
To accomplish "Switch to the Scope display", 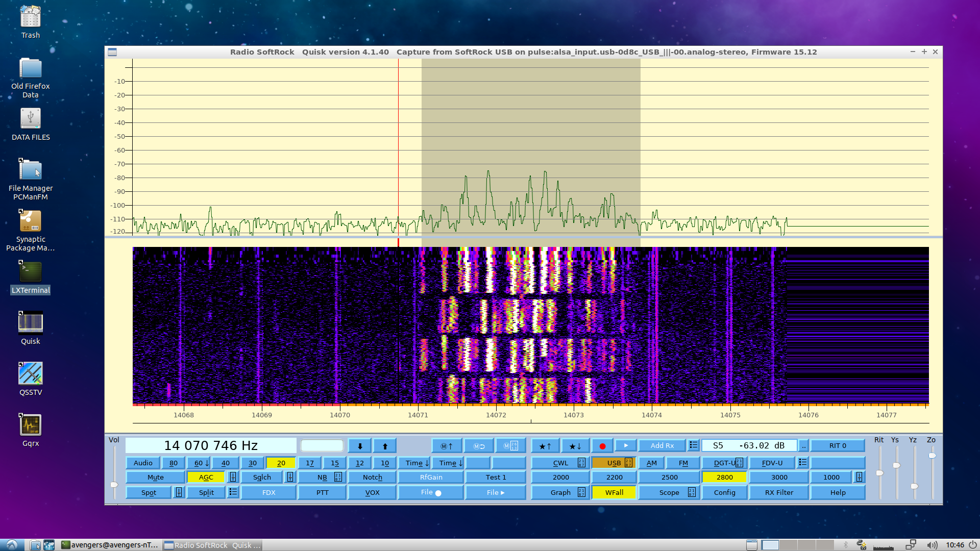I will coord(669,492).
